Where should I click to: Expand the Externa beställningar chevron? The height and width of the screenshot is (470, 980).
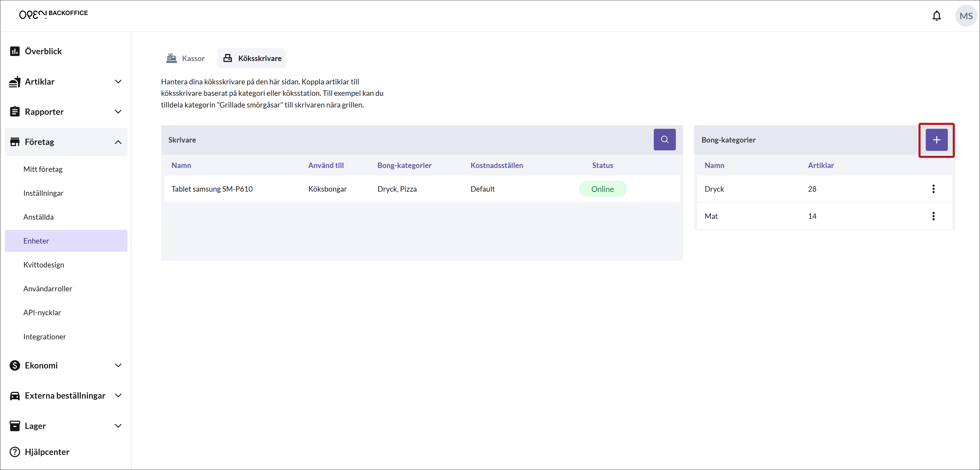click(118, 396)
